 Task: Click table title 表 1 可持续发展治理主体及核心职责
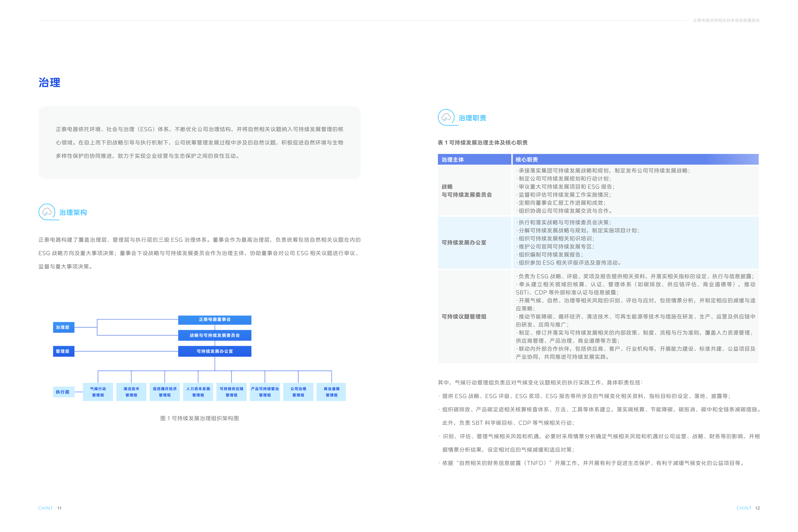click(482, 142)
